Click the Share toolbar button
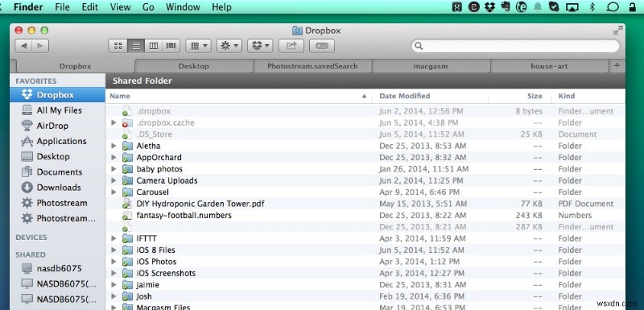 [x=291, y=46]
